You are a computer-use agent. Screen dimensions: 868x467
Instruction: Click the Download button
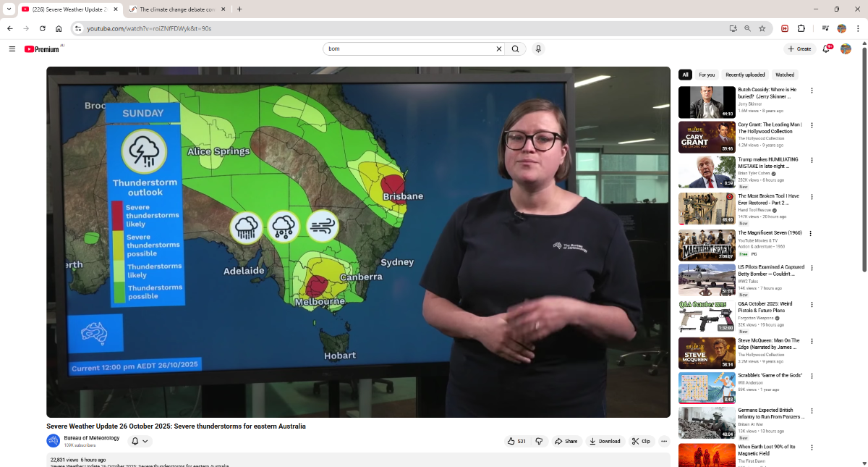point(605,441)
